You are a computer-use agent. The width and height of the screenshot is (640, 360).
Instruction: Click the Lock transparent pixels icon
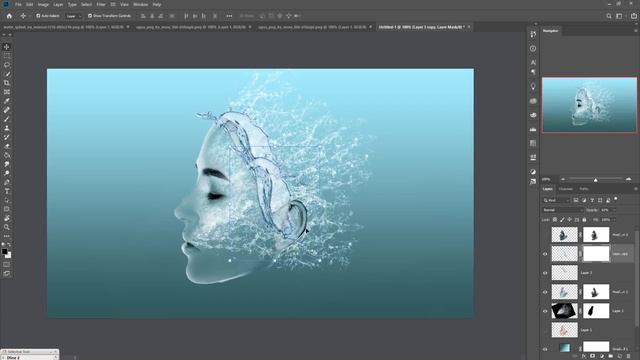pos(555,220)
